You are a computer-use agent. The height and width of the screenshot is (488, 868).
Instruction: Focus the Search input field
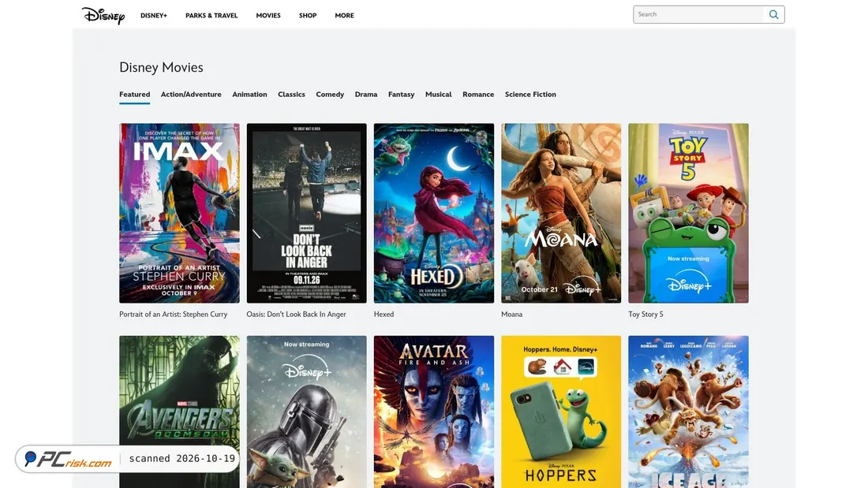[698, 15]
